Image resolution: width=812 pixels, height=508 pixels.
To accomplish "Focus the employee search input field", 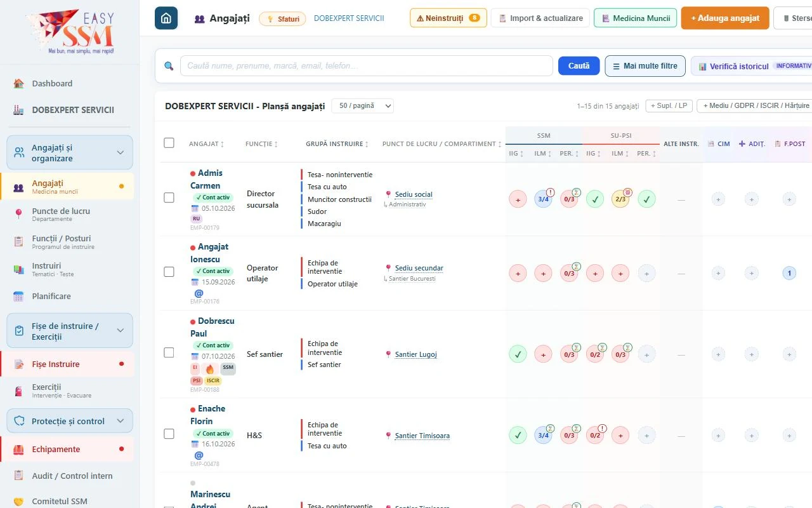I will pyautogui.click(x=366, y=66).
